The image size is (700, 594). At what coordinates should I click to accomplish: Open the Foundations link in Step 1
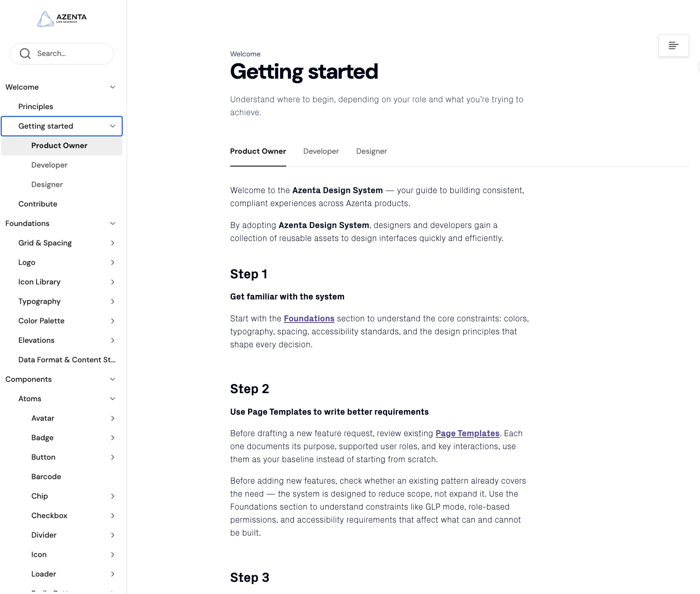[x=309, y=319]
